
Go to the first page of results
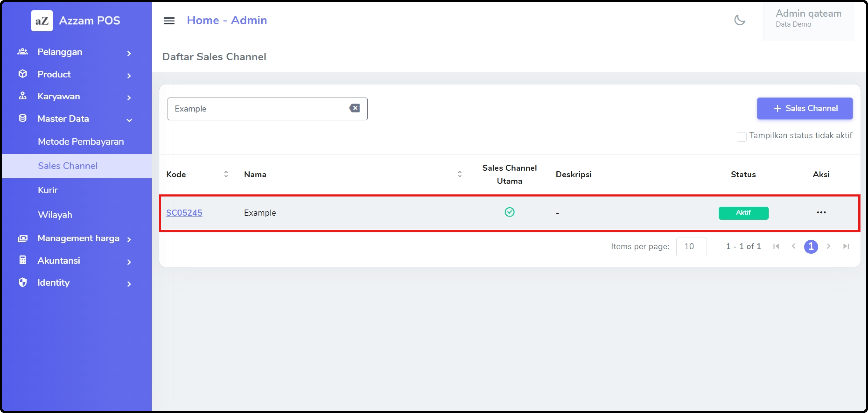pos(776,246)
